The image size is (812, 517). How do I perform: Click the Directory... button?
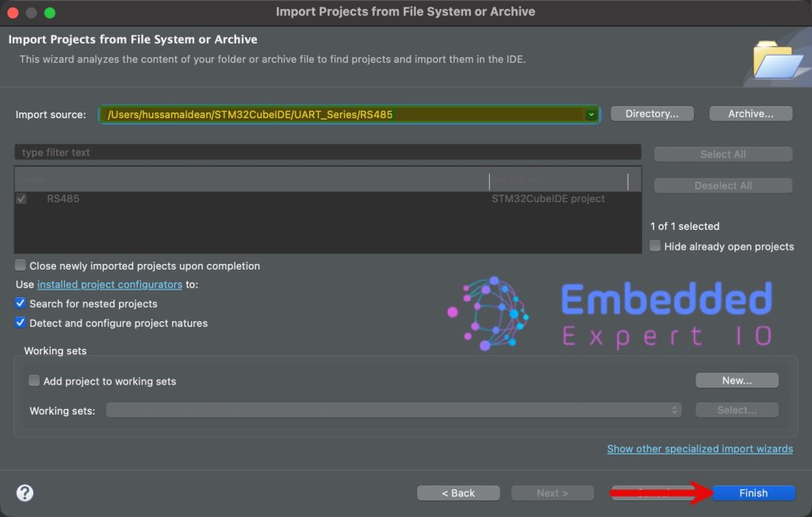click(x=652, y=114)
